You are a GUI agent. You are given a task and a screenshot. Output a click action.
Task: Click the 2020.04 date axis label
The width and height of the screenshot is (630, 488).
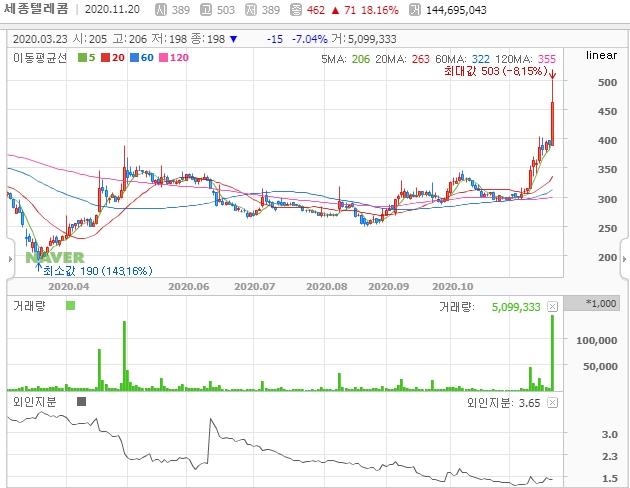[x=69, y=287]
